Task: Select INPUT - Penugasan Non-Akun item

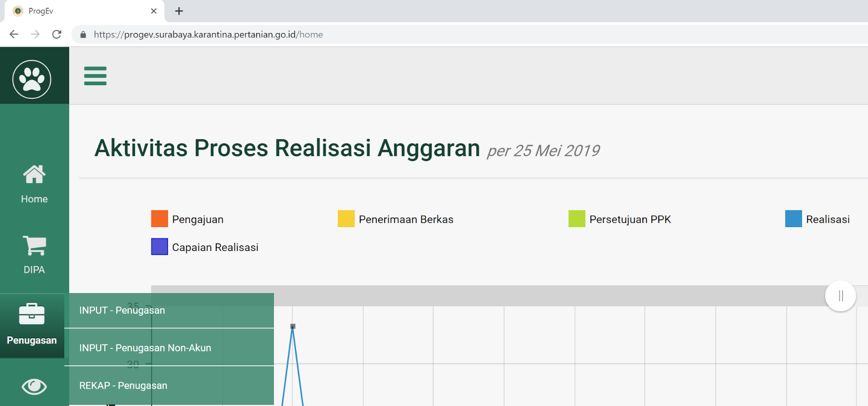Action: (x=145, y=348)
